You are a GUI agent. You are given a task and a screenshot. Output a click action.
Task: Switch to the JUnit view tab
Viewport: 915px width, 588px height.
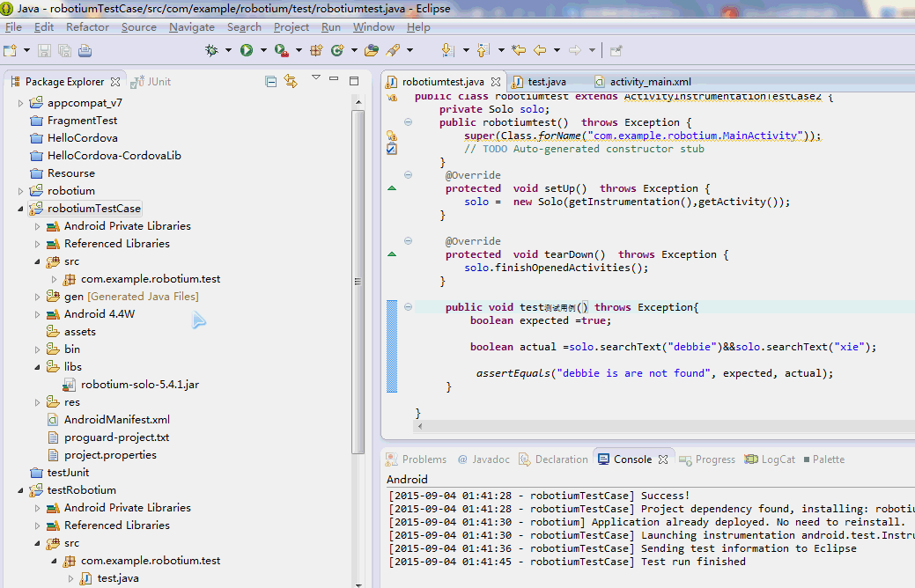pos(151,82)
